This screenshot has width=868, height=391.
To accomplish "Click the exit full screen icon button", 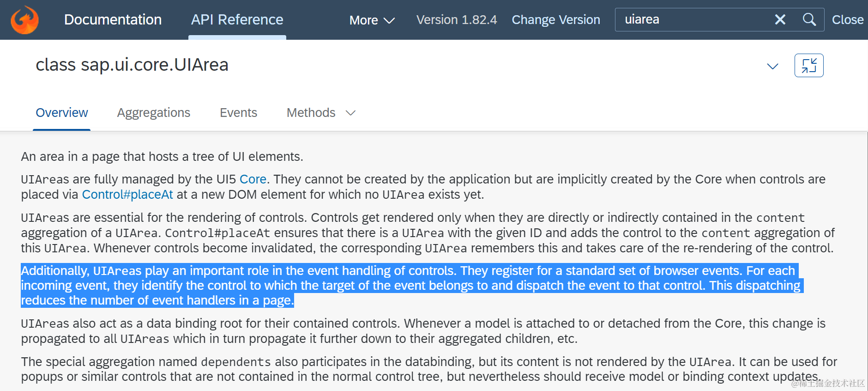I will click(809, 65).
